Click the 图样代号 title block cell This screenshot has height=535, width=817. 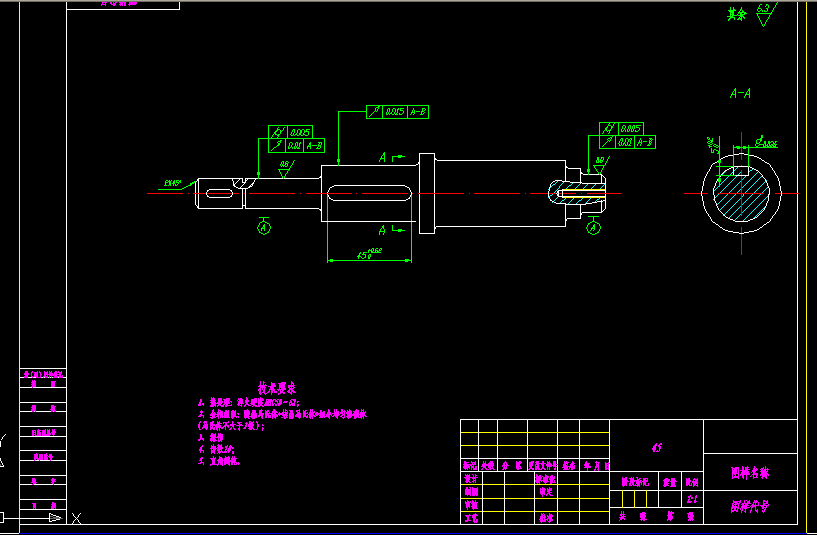coord(750,507)
